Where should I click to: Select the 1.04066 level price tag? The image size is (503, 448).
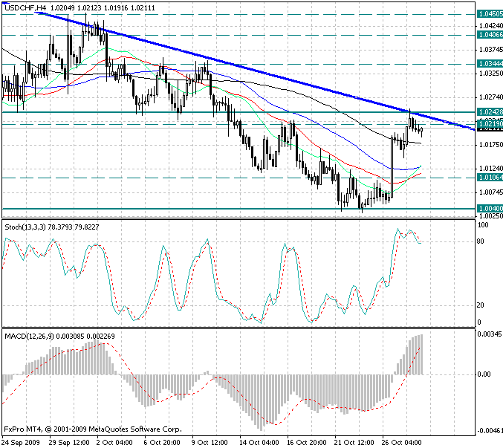click(x=490, y=35)
